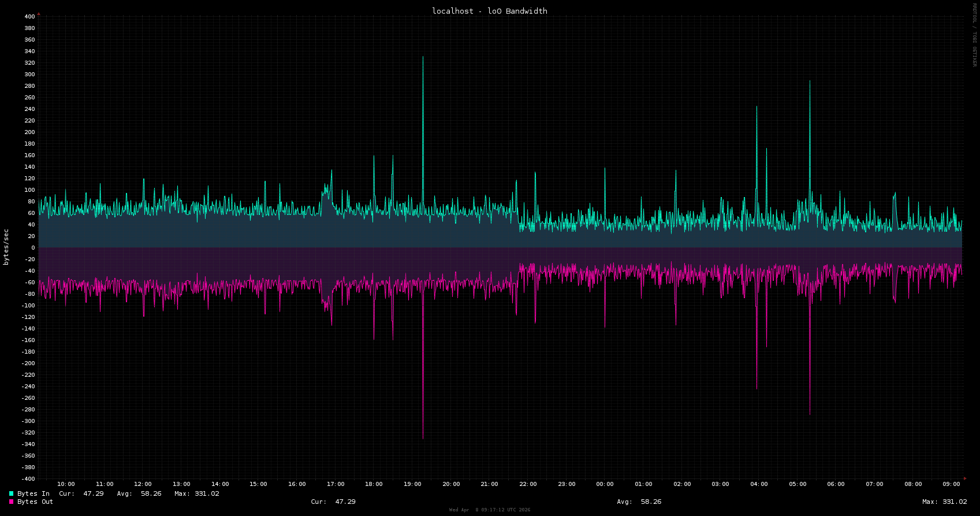Click the 400 label at the y-axis top
The width and height of the screenshot is (980, 516).
(29, 17)
